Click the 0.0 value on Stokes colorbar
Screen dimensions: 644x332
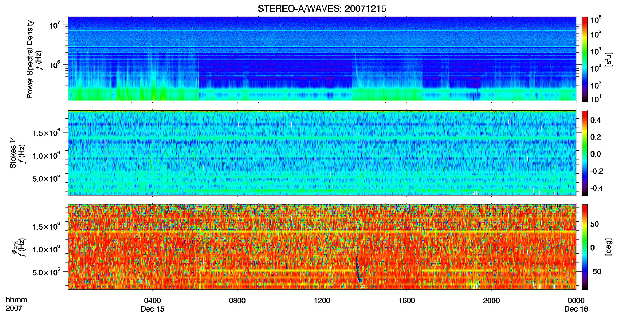point(595,154)
